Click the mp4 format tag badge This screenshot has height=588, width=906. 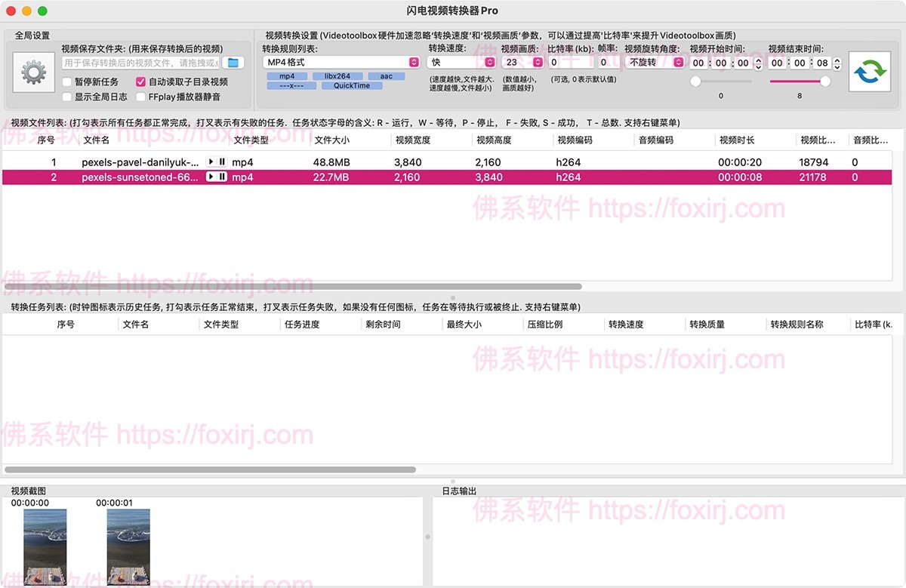(x=286, y=75)
